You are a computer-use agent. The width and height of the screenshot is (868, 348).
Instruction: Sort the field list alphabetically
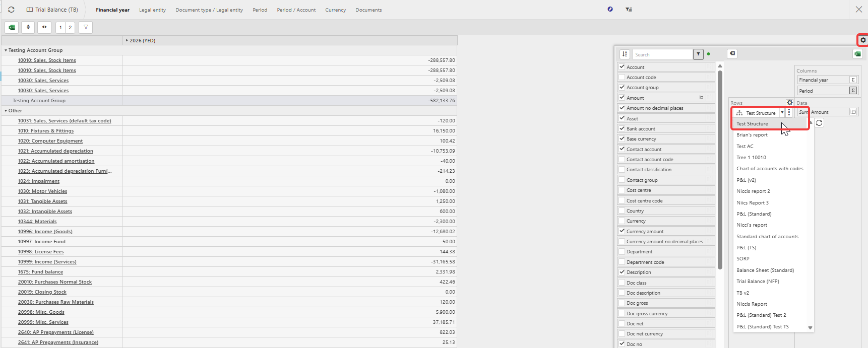point(625,54)
